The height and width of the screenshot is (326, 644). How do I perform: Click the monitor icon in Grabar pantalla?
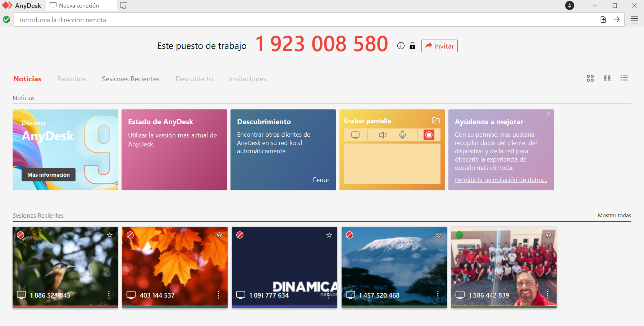point(355,135)
